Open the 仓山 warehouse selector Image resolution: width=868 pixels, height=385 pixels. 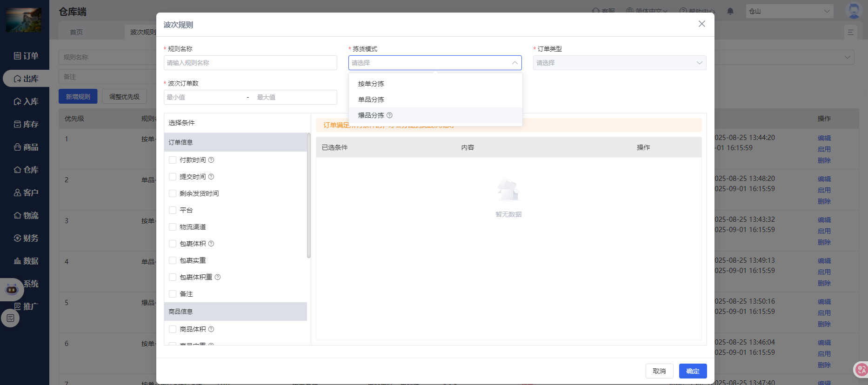click(x=789, y=11)
